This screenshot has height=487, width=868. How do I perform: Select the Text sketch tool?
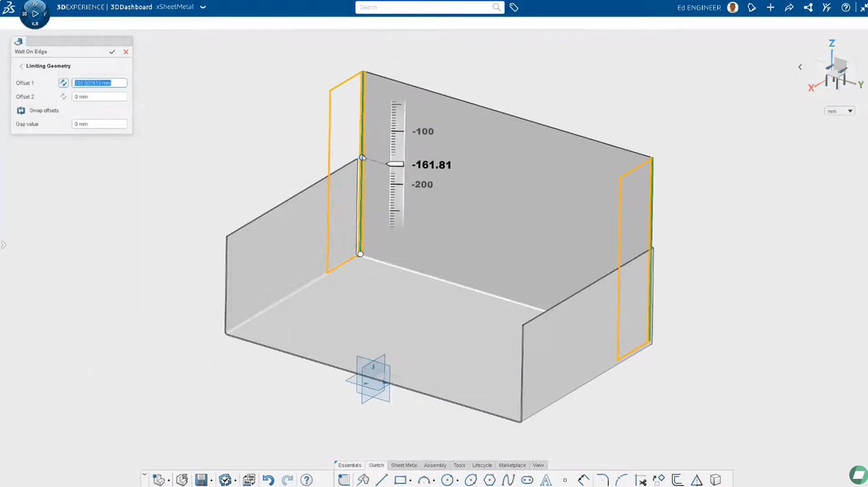click(546, 480)
